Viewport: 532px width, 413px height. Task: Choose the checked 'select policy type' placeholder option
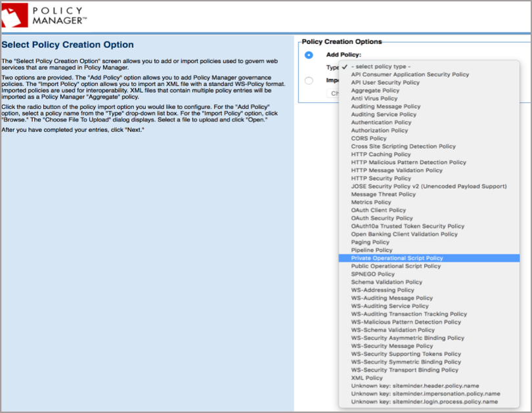coord(381,66)
